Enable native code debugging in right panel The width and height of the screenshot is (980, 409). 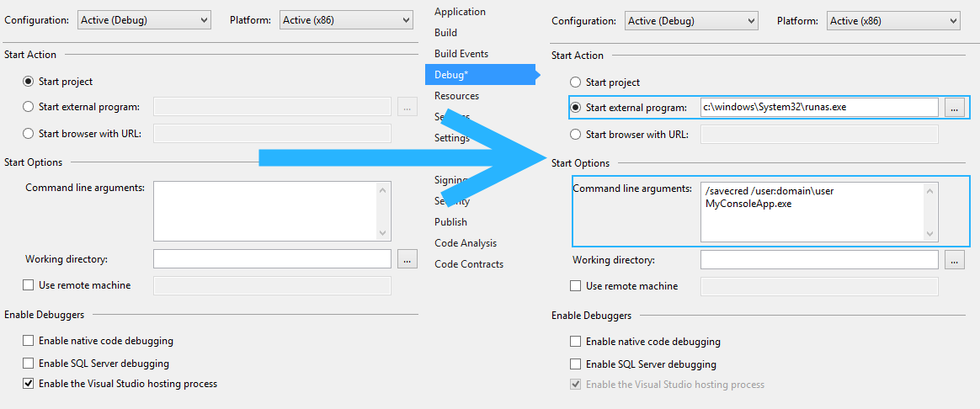coord(576,342)
